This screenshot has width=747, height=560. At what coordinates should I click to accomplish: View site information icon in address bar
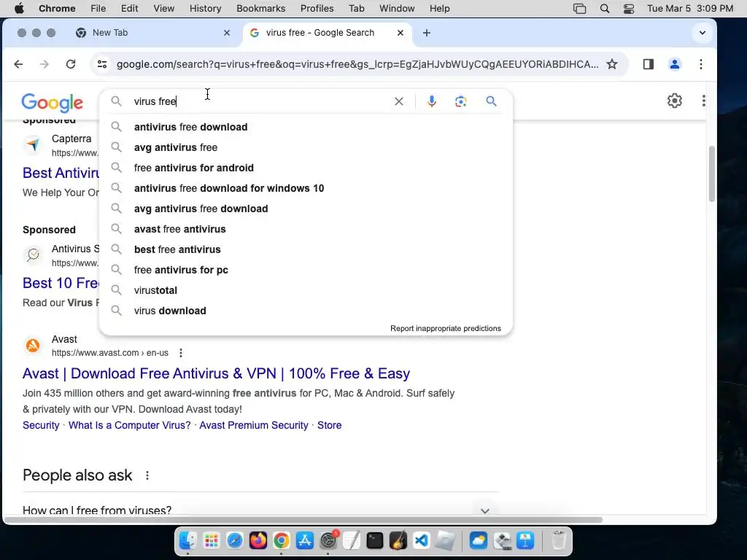(102, 64)
